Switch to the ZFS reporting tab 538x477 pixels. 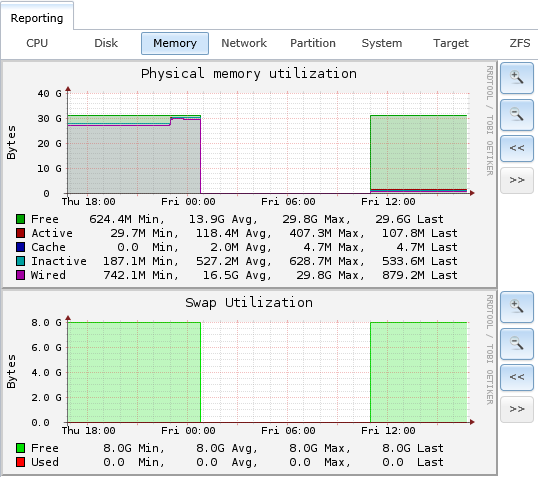pyautogui.click(x=520, y=43)
